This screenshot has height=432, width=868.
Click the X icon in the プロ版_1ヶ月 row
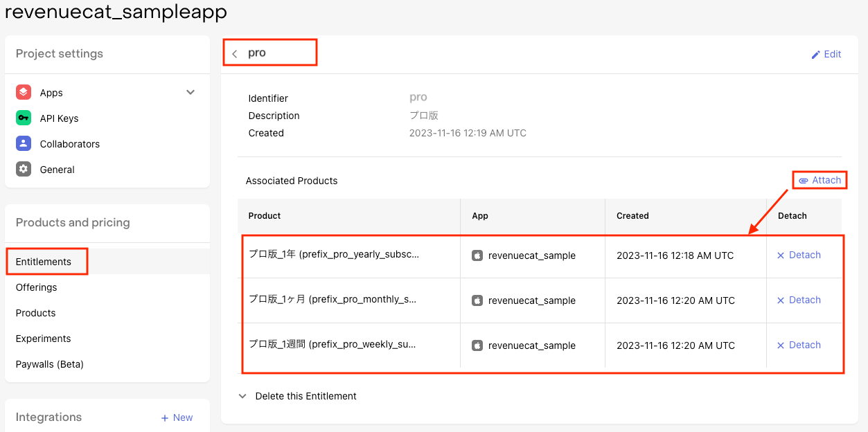781,300
